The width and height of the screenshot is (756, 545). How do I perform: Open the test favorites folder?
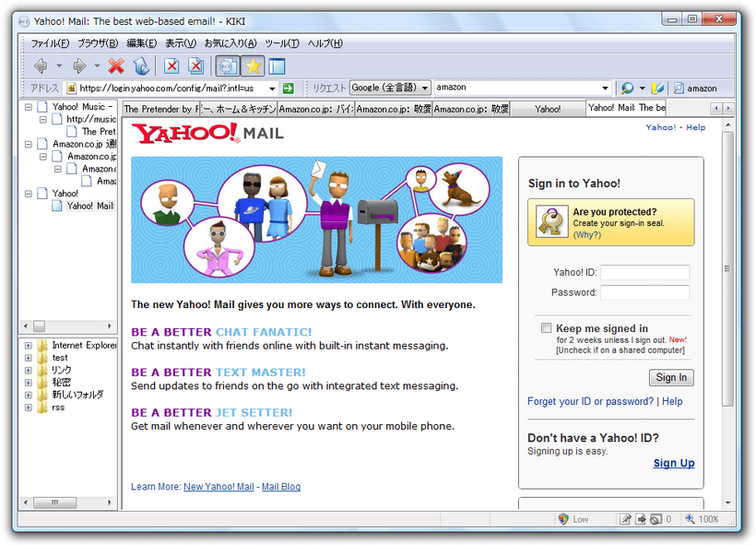tap(60, 358)
